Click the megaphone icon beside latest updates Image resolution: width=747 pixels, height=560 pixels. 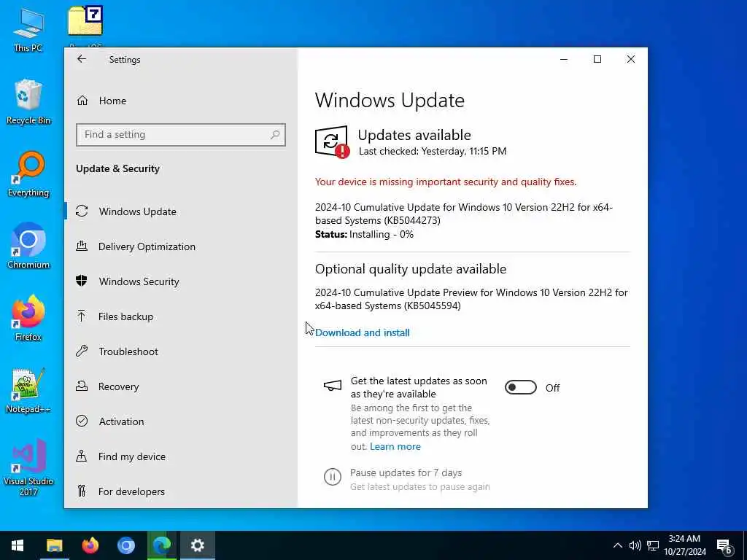pyautogui.click(x=333, y=385)
